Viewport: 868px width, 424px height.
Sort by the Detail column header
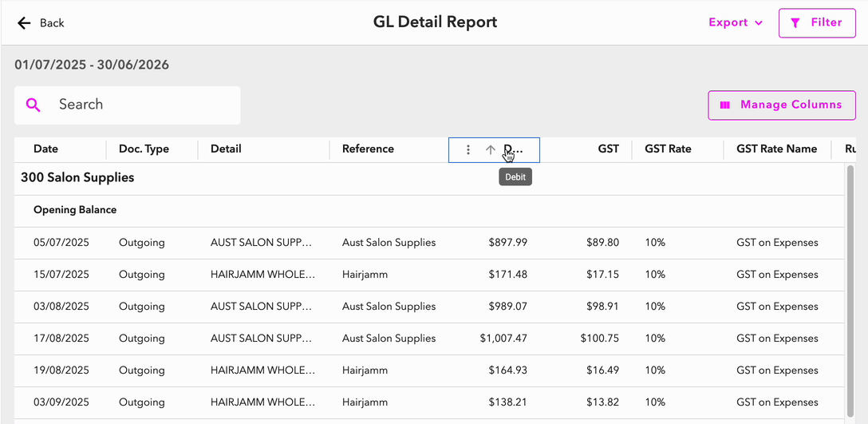click(226, 149)
